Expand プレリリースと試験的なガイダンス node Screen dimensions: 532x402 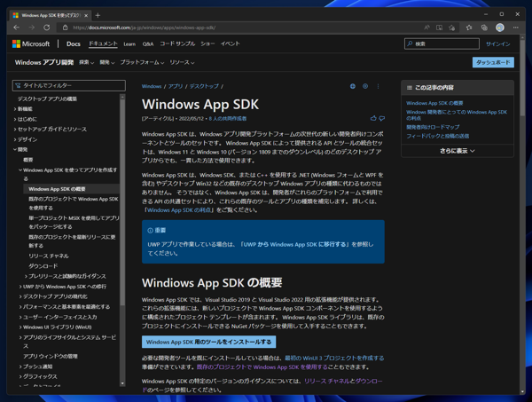coord(26,276)
